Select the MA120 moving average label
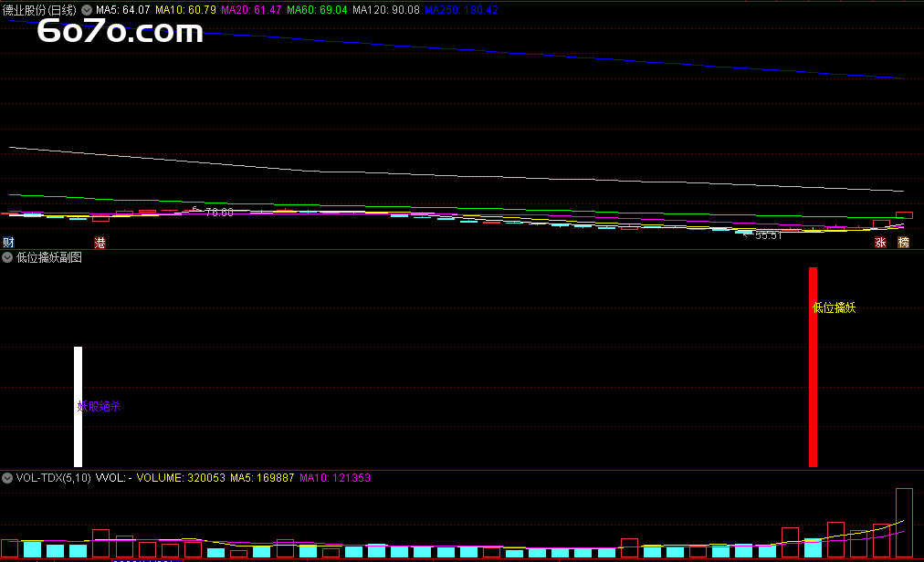Screen dimensions: 924x562 pyautogui.click(x=385, y=9)
